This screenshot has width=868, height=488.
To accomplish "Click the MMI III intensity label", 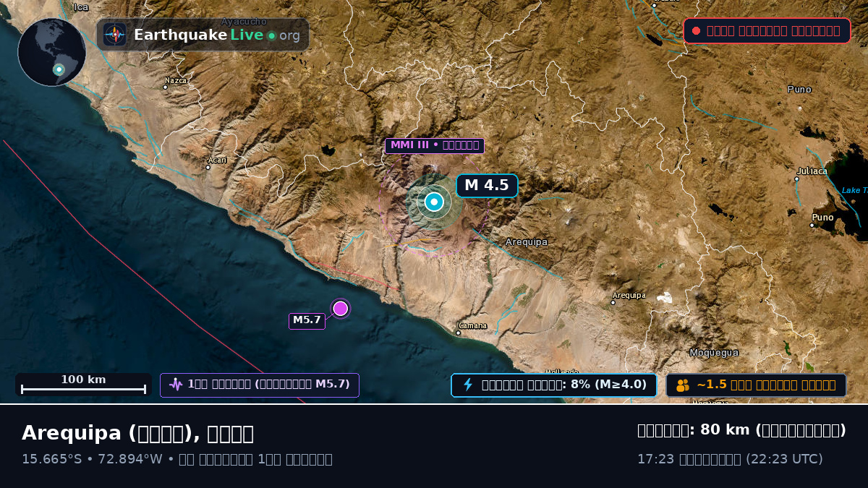I will (435, 145).
